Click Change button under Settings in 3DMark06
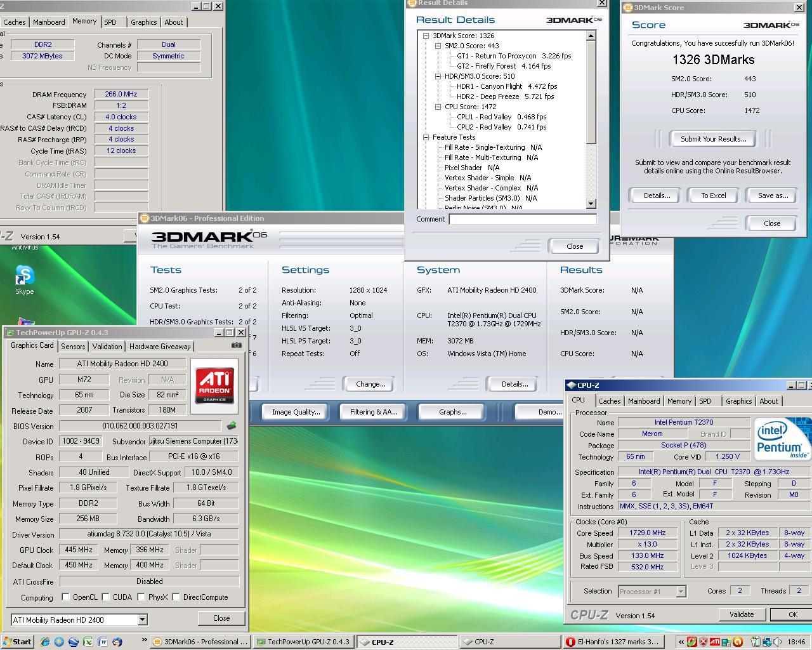The width and height of the screenshot is (812, 650). [370, 384]
